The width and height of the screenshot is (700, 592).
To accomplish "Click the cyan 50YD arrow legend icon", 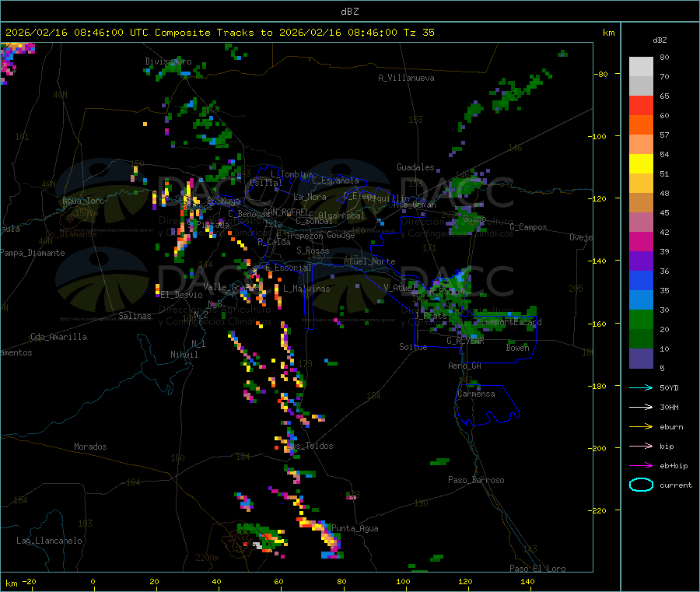I will click(x=641, y=387).
